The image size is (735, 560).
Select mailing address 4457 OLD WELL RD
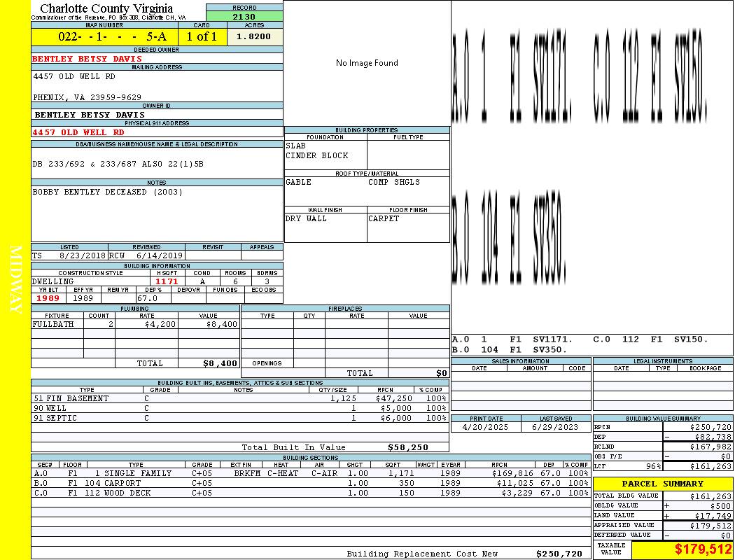coord(74,76)
